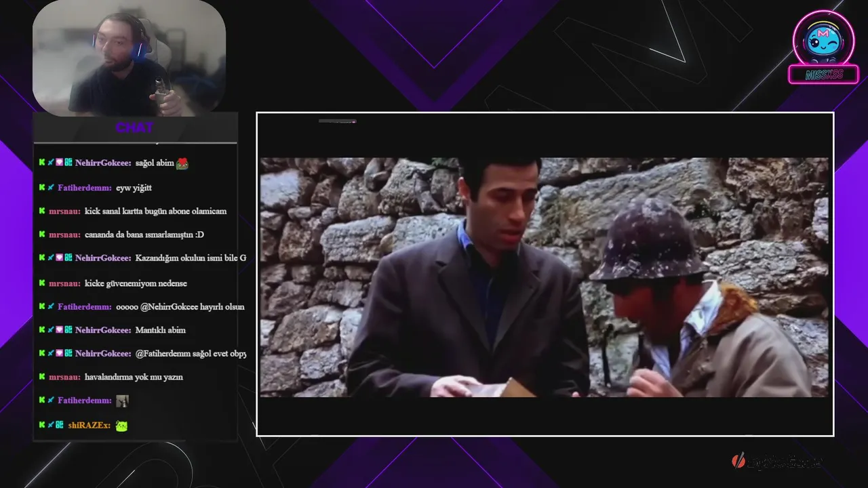
Task: Click the "hayırlı olsun" text in chat
Action: 222,307
